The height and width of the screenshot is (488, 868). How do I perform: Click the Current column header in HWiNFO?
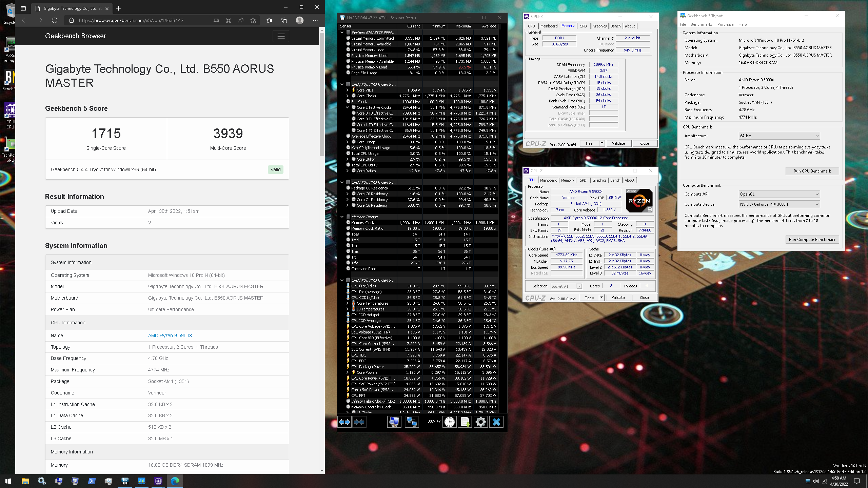413,26
